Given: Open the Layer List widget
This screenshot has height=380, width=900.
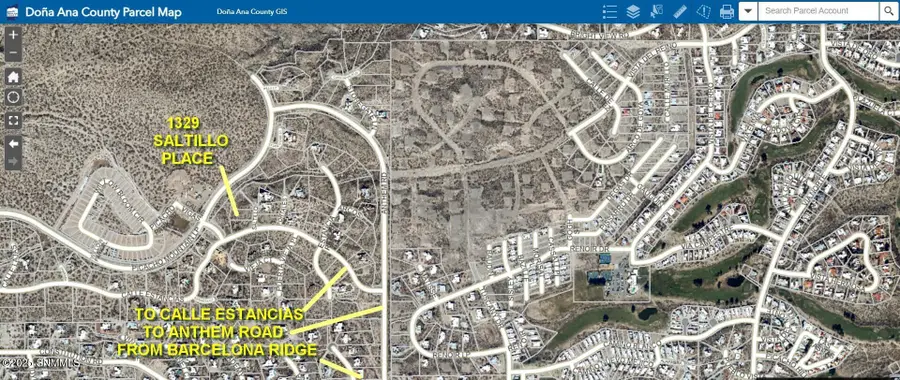Looking at the screenshot, I should pos(633,11).
